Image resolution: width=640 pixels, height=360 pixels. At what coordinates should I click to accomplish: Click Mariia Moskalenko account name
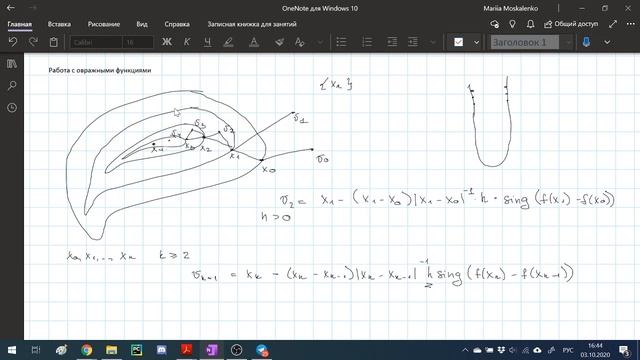pos(511,8)
